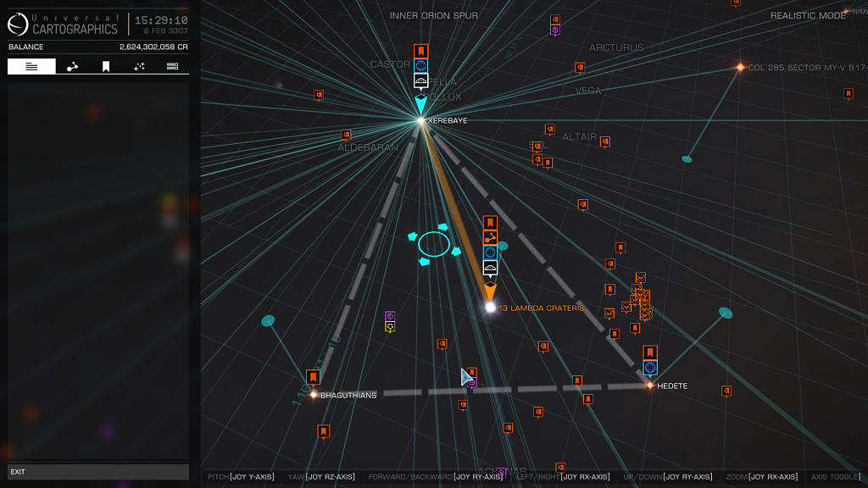The image size is (868, 488).
Task: Open the star filter configuration tab
Action: click(139, 66)
